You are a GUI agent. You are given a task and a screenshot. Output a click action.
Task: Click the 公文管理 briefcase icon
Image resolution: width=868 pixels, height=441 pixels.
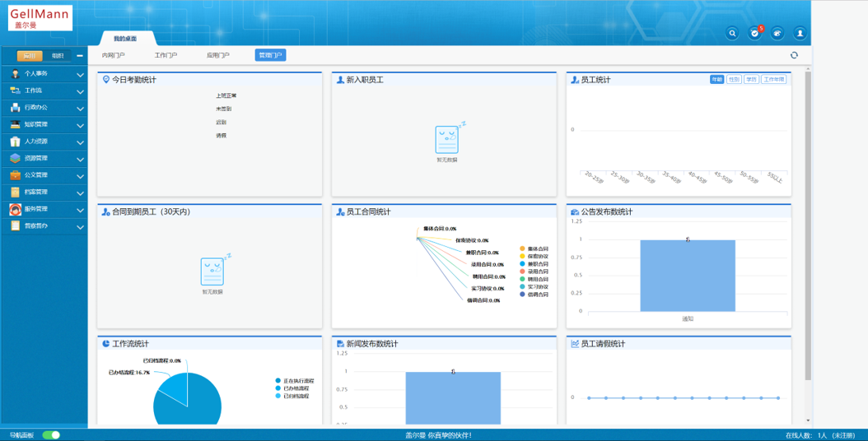(15, 175)
